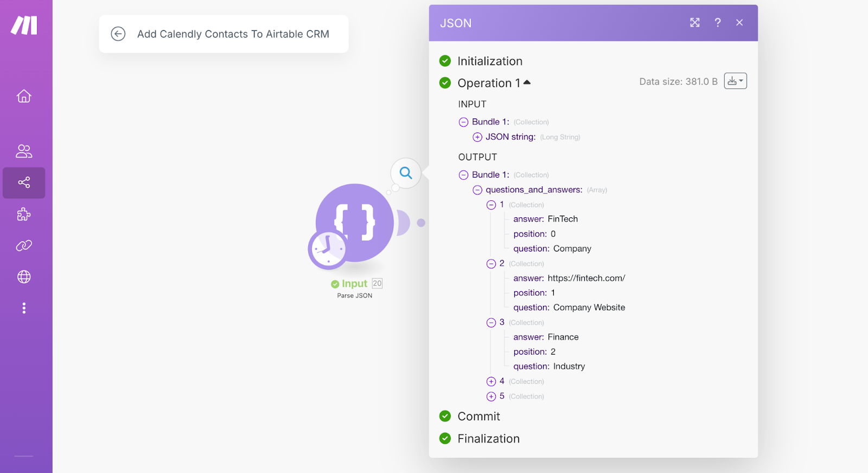Close the JSON panel

click(739, 23)
